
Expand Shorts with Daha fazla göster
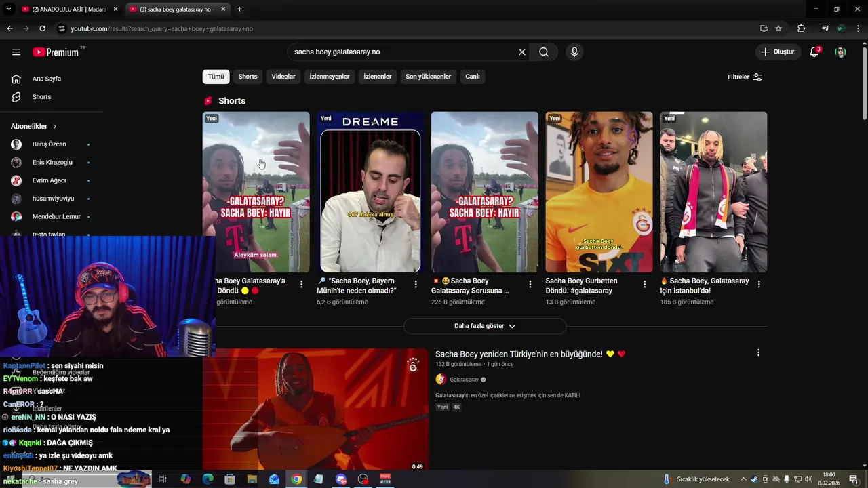485,326
